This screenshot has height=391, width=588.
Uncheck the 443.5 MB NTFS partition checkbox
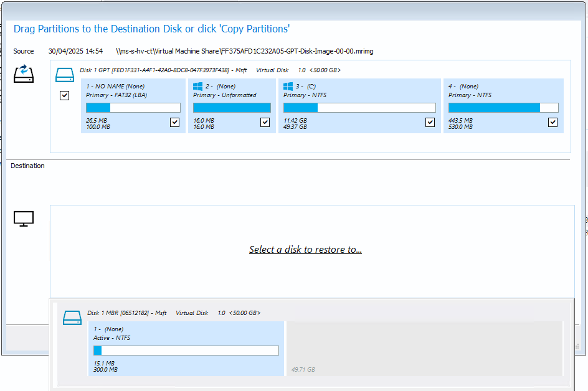pyautogui.click(x=552, y=122)
